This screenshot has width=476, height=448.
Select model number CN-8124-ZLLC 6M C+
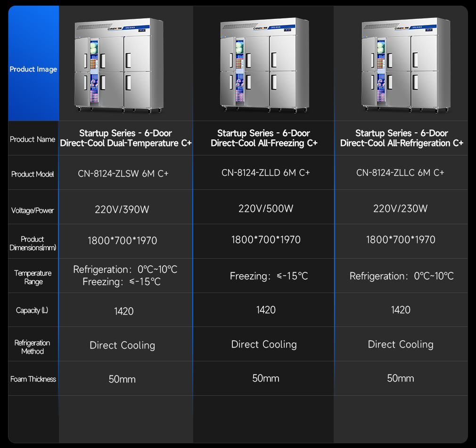[x=400, y=172]
